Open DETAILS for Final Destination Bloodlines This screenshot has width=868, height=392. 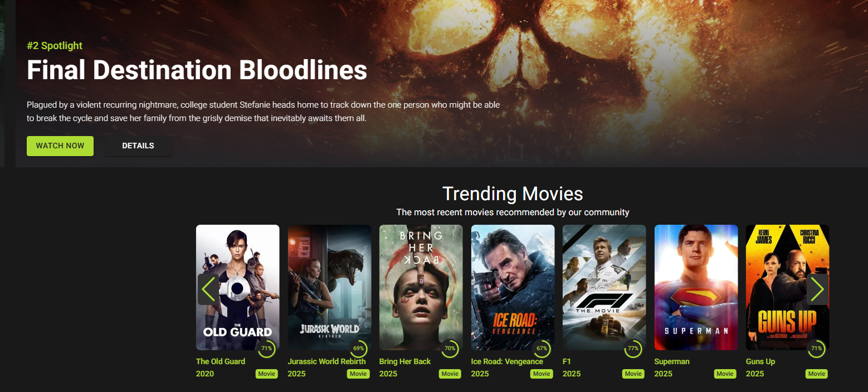138,146
